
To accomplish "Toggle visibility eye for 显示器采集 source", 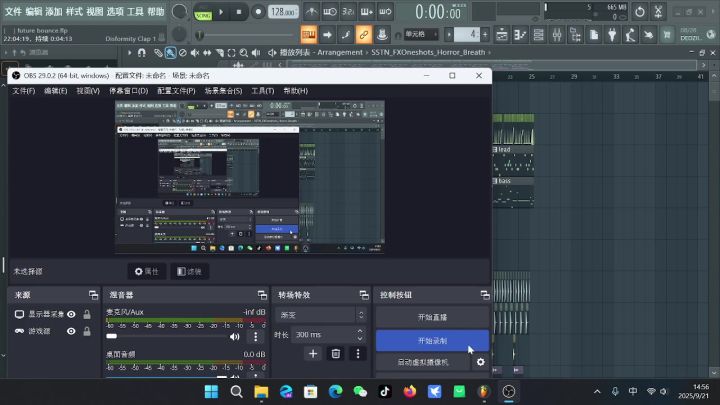I will click(71, 314).
